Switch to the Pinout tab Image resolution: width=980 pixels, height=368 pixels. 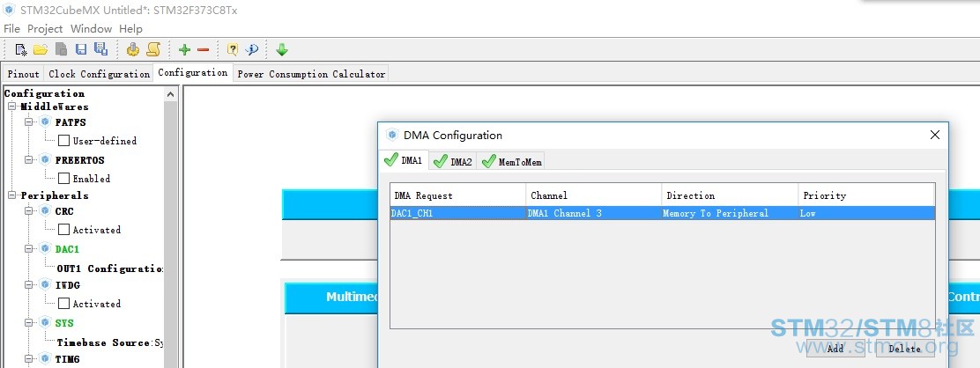(24, 74)
